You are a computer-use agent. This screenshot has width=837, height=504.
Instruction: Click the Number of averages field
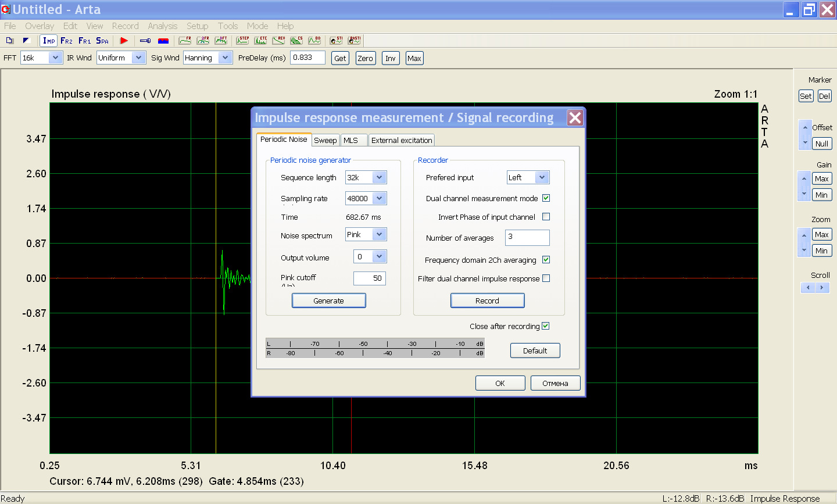pyautogui.click(x=527, y=237)
